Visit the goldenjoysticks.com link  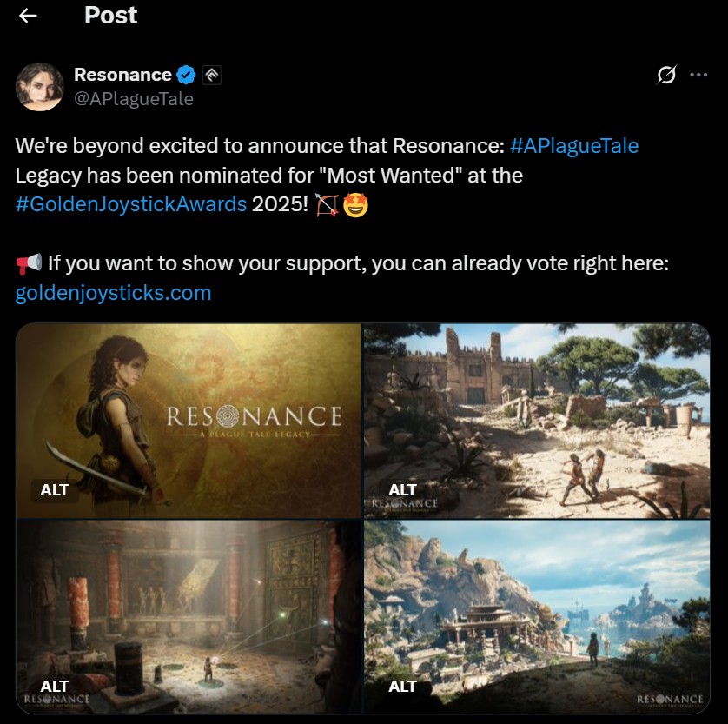pyautogui.click(x=113, y=293)
